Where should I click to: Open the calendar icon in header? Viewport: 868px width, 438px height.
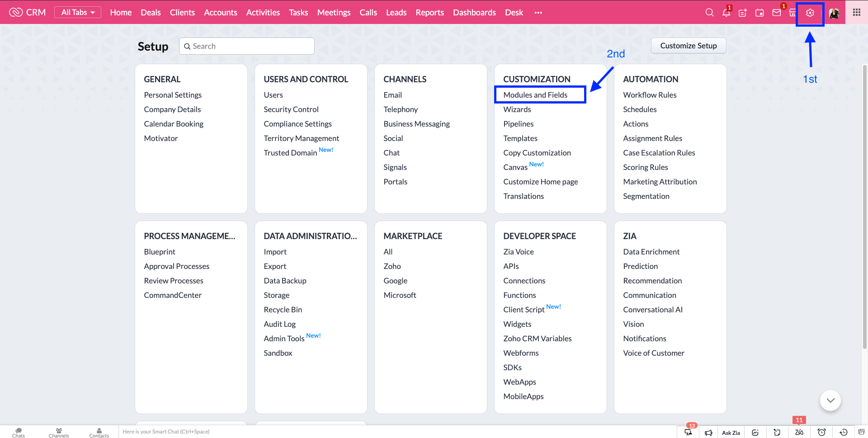click(759, 13)
